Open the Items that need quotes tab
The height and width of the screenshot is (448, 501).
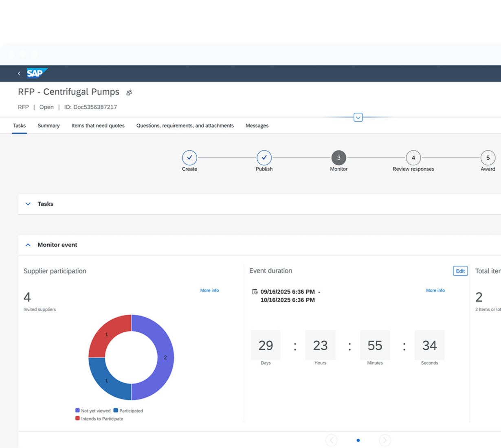(98, 125)
